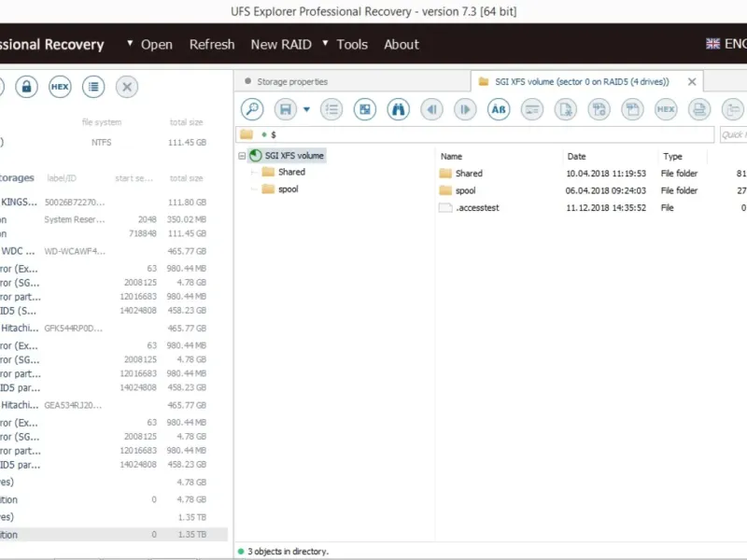747x560 pixels.
Task: Click the file properties card icon
Action: [532, 109]
